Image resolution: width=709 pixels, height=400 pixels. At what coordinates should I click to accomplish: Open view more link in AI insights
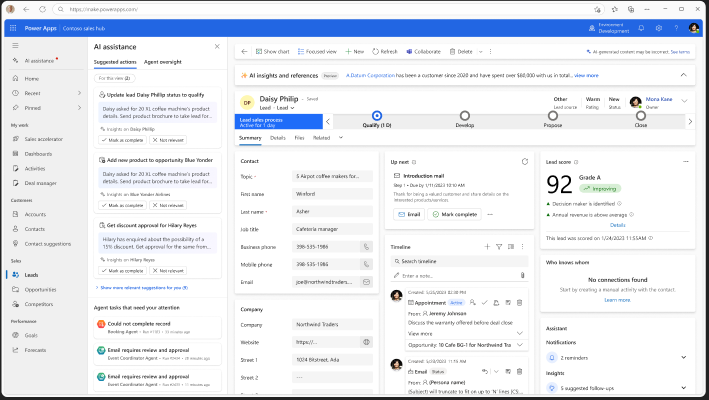coord(586,75)
